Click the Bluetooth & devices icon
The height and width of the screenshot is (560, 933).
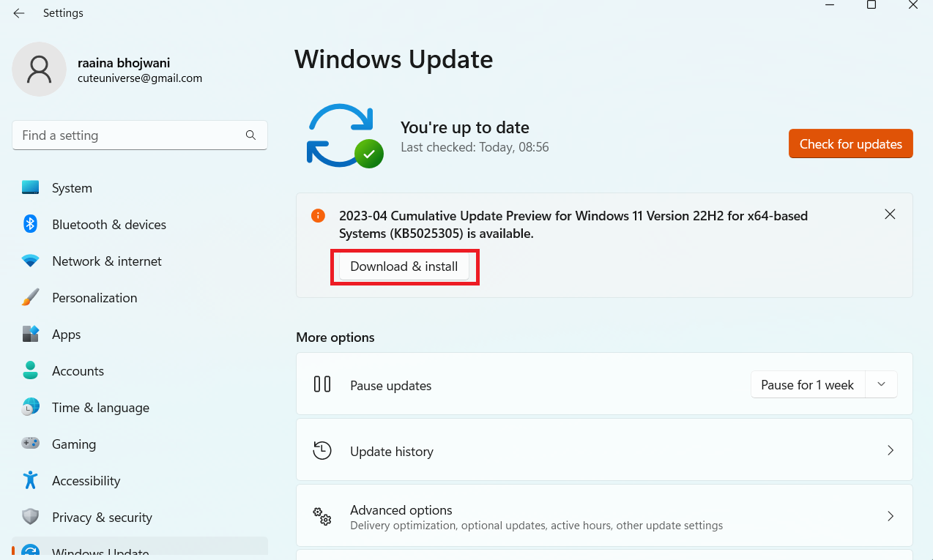coord(30,225)
